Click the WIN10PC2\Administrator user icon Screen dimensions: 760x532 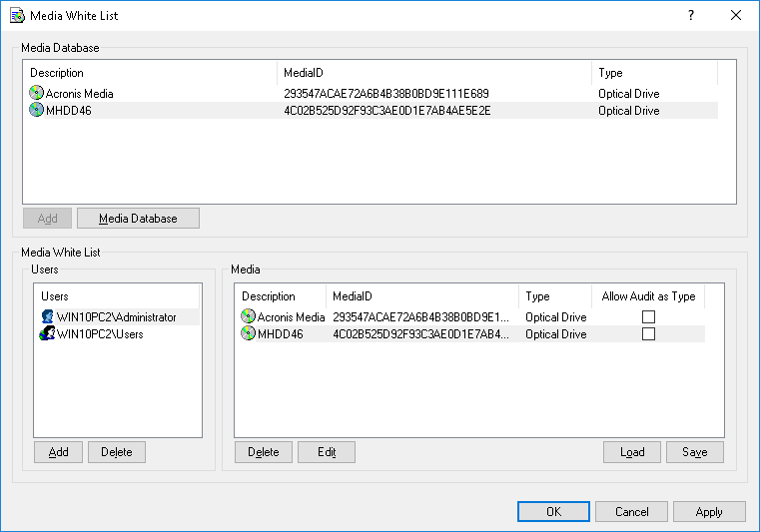pos(48,316)
